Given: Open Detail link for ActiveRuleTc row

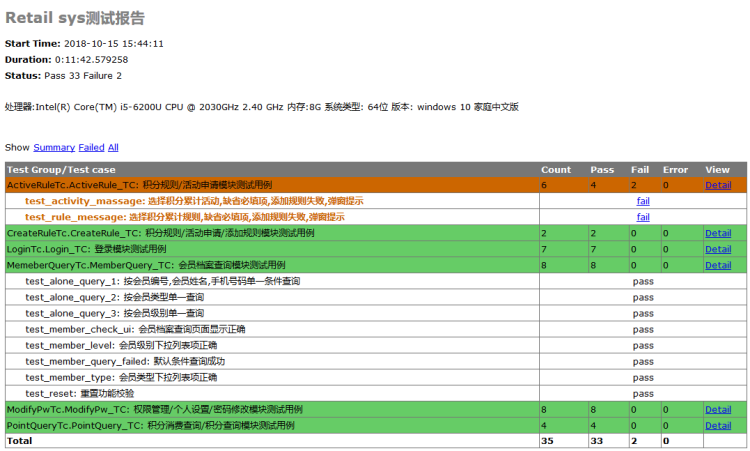Looking at the screenshot, I should pyautogui.click(x=718, y=185).
